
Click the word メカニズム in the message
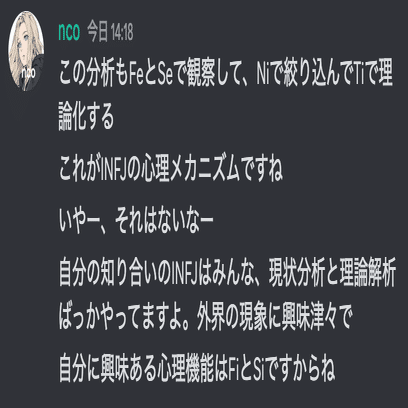click(205, 170)
